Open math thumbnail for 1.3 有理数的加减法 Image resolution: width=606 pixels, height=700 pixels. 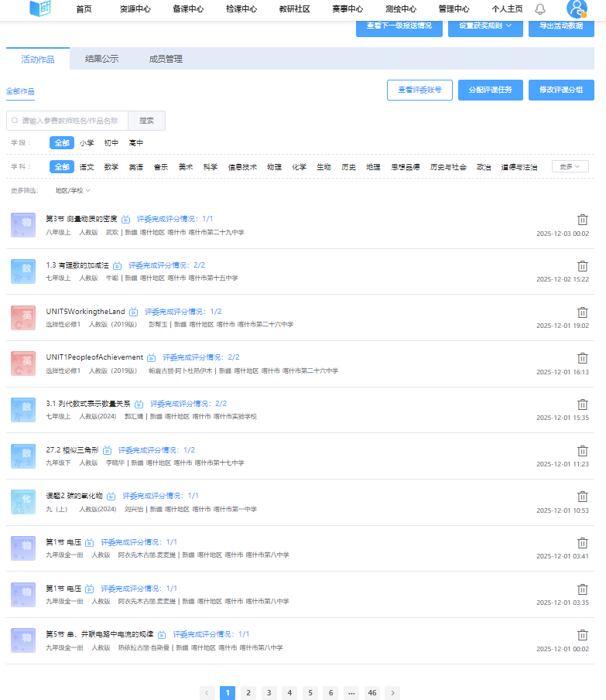pos(23,271)
